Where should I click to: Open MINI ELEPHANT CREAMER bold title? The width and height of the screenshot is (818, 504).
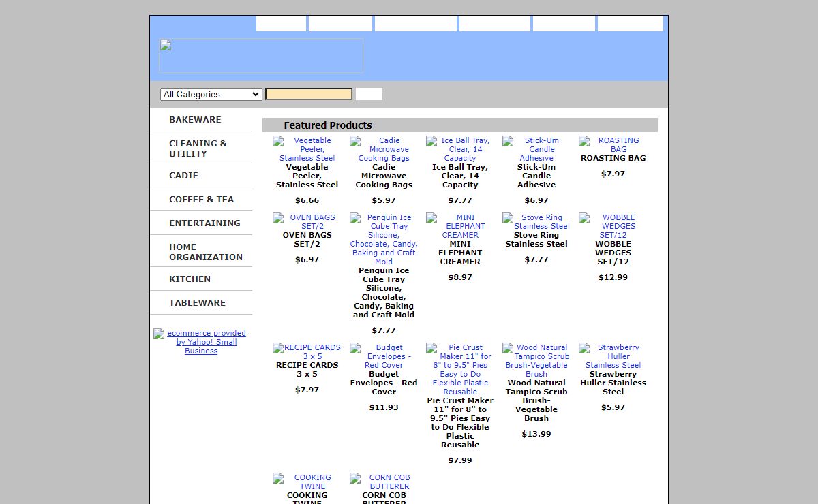[x=460, y=253]
